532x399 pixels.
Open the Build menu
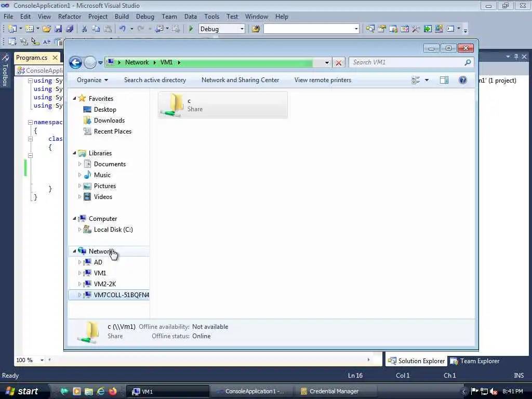pos(122,17)
